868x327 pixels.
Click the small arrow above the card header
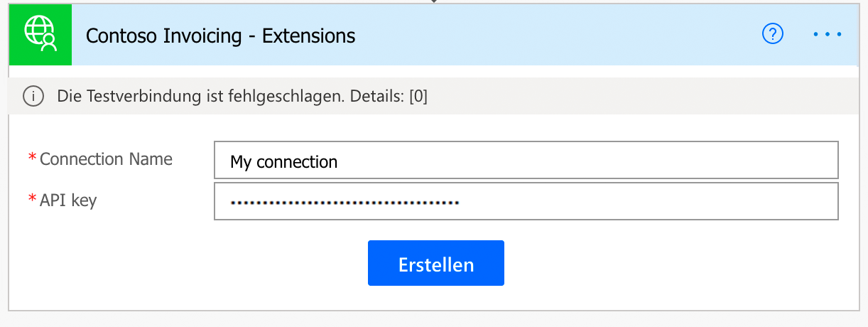click(x=434, y=2)
